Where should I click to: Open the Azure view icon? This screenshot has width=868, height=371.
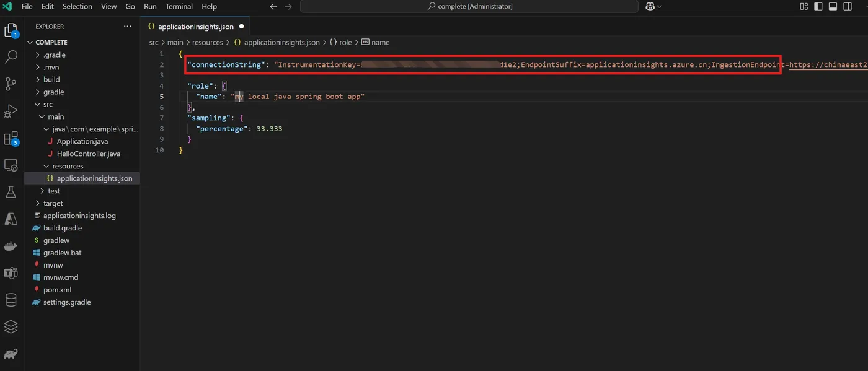coord(11,219)
